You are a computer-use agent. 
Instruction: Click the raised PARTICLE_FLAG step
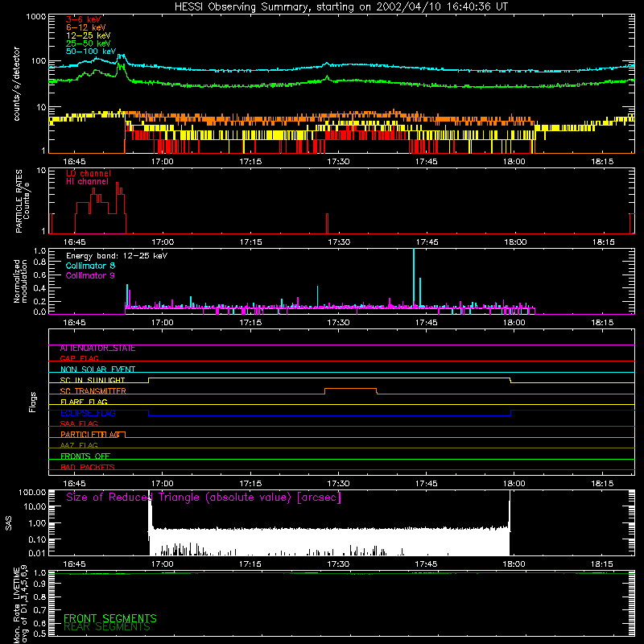122,432
